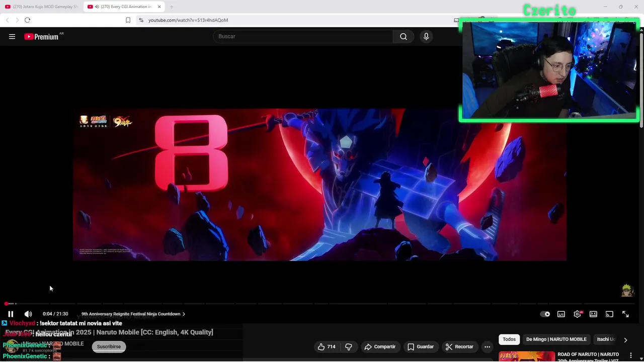Open the ROAD OF NARUTO video thumbnail

pyautogui.click(x=526, y=356)
